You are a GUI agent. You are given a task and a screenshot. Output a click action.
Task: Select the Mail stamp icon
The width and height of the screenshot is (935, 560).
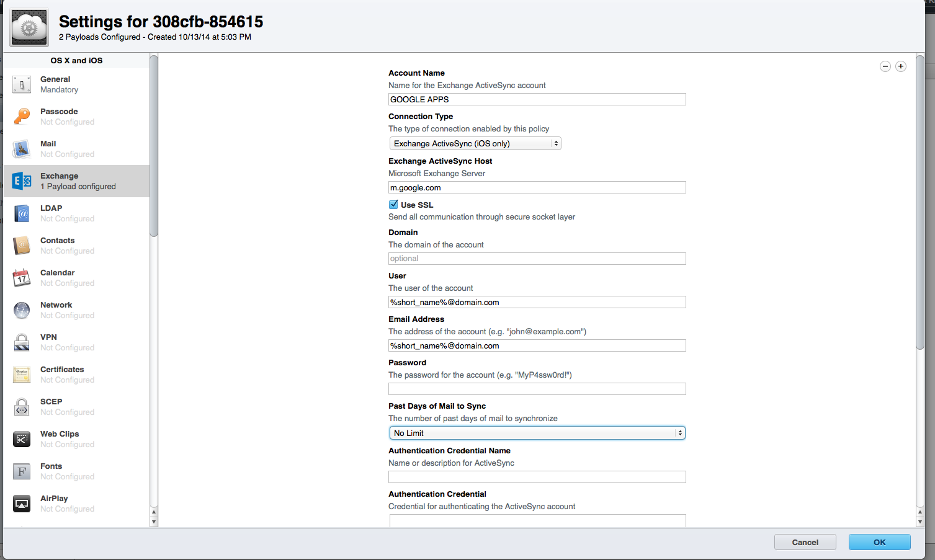[x=22, y=149]
